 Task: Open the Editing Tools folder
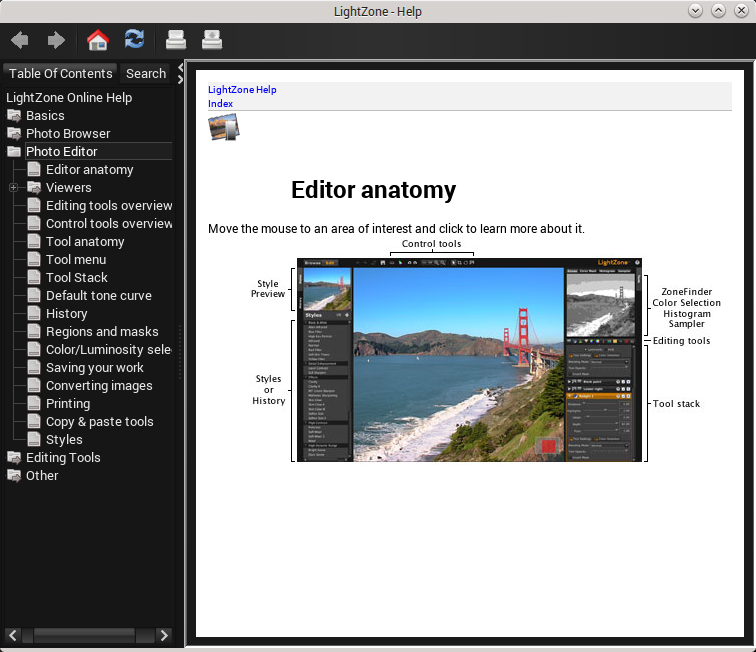click(63, 458)
